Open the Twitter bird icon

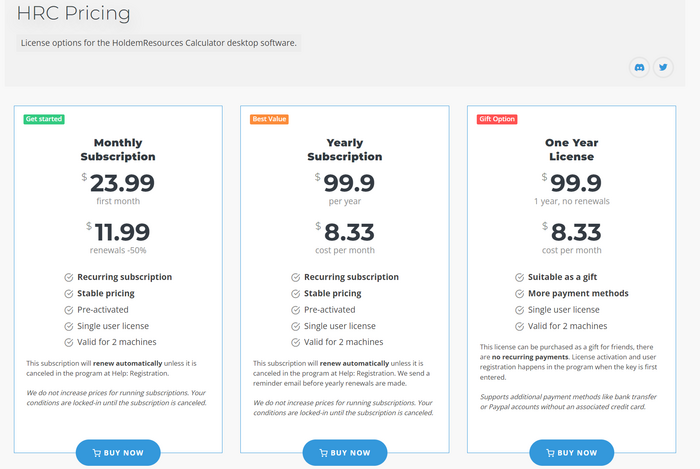663,67
